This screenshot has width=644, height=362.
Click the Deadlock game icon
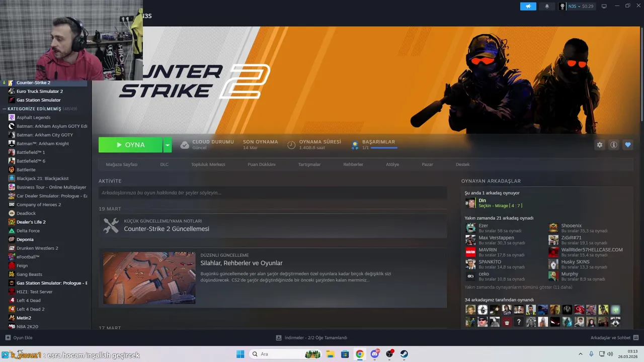coord(12,213)
